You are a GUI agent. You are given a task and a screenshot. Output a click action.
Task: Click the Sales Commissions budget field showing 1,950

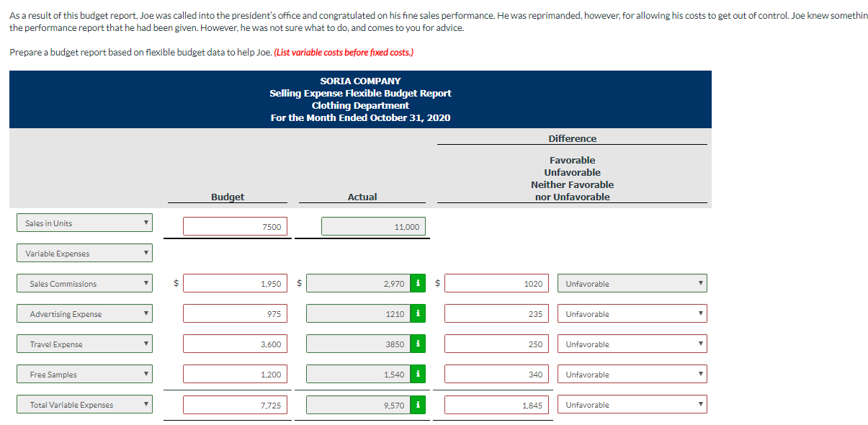235,283
